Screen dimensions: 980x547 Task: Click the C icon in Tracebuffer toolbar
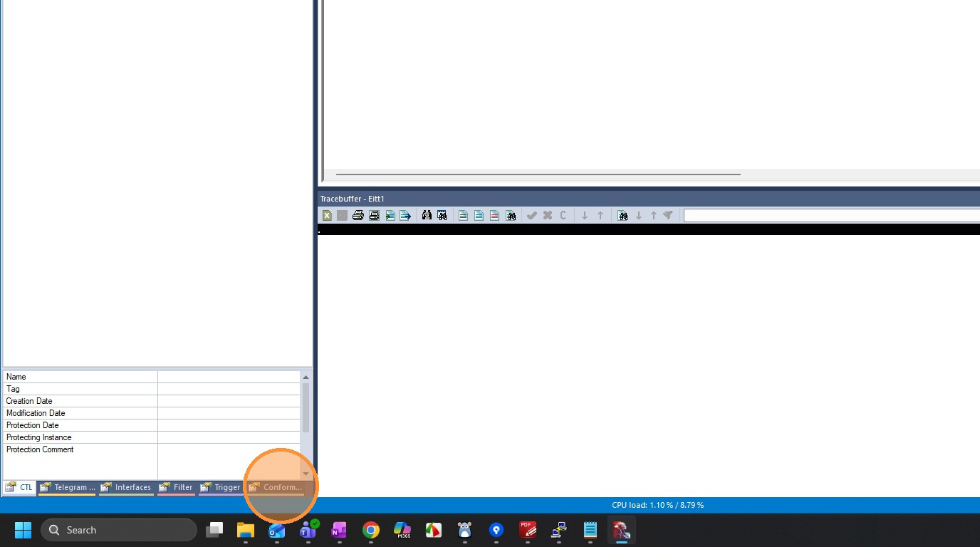point(563,215)
